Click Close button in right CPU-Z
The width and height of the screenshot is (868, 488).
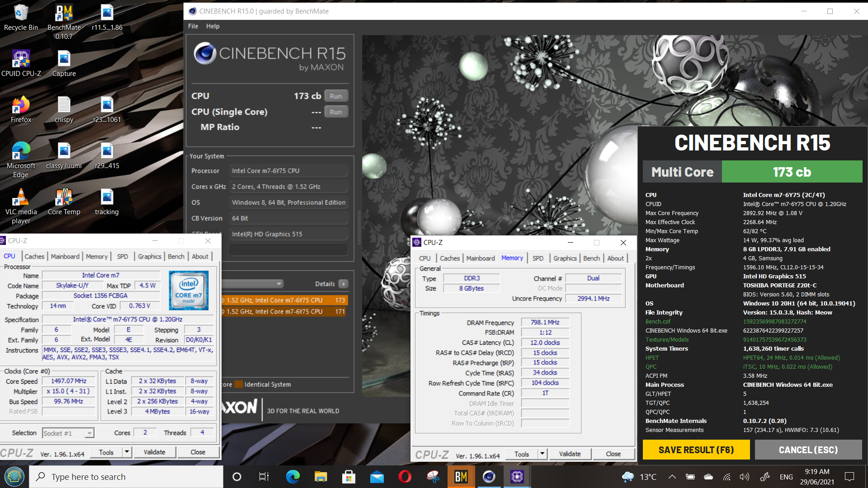(613, 454)
